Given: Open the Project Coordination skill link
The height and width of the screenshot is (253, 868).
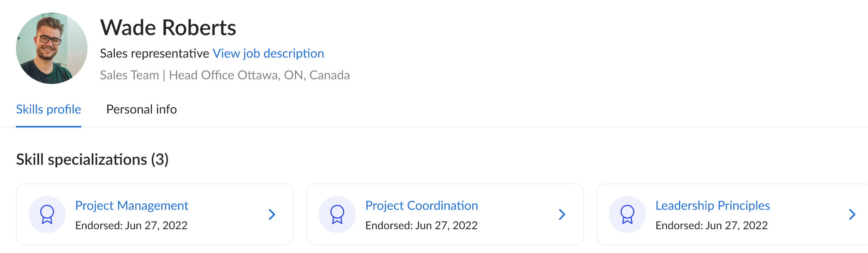Looking at the screenshot, I should pyautogui.click(x=422, y=205).
